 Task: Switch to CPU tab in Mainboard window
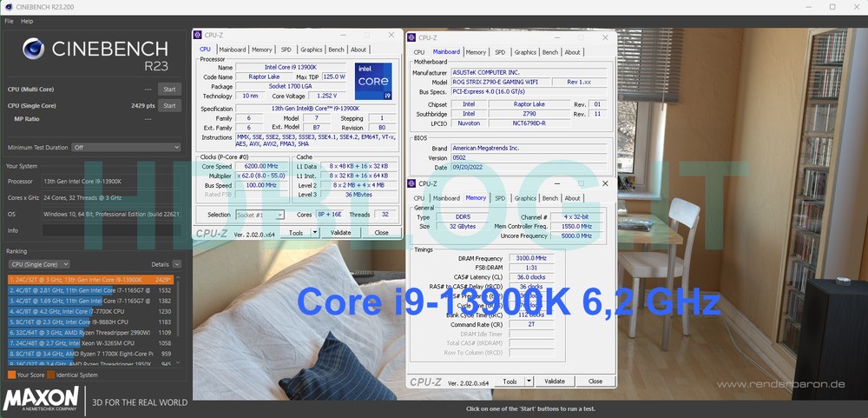coord(419,52)
